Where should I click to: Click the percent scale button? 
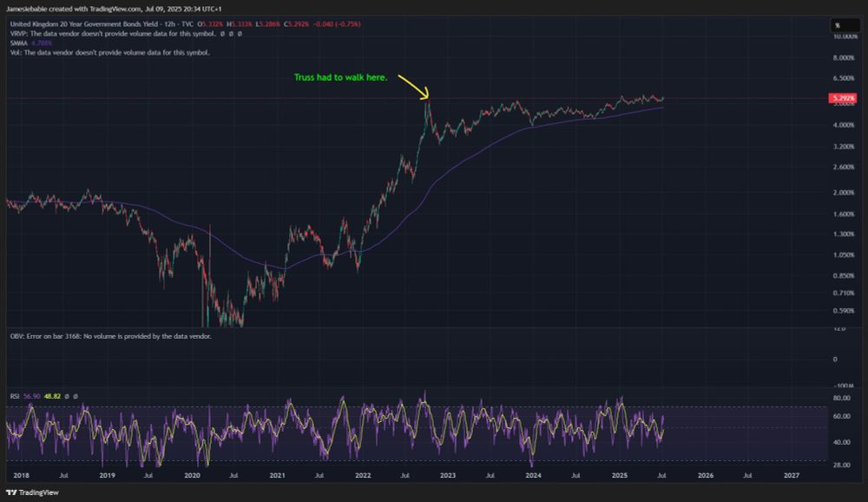tap(838, 25)
